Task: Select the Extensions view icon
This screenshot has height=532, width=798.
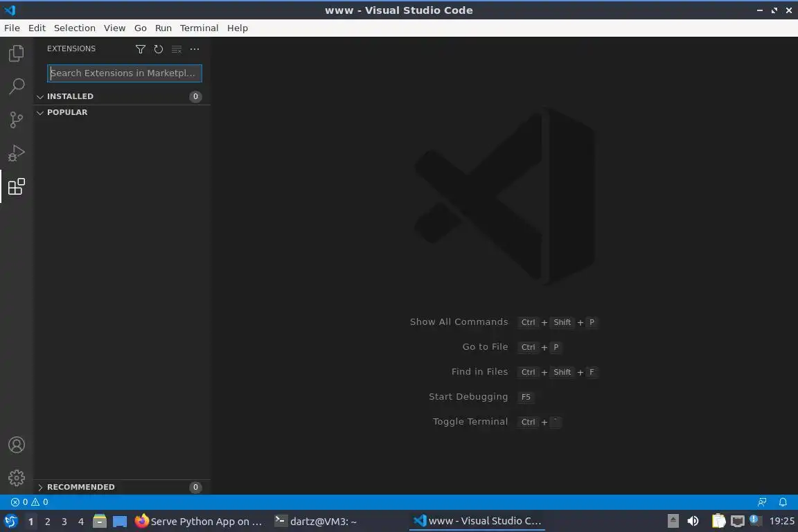Action: point(17,187)
